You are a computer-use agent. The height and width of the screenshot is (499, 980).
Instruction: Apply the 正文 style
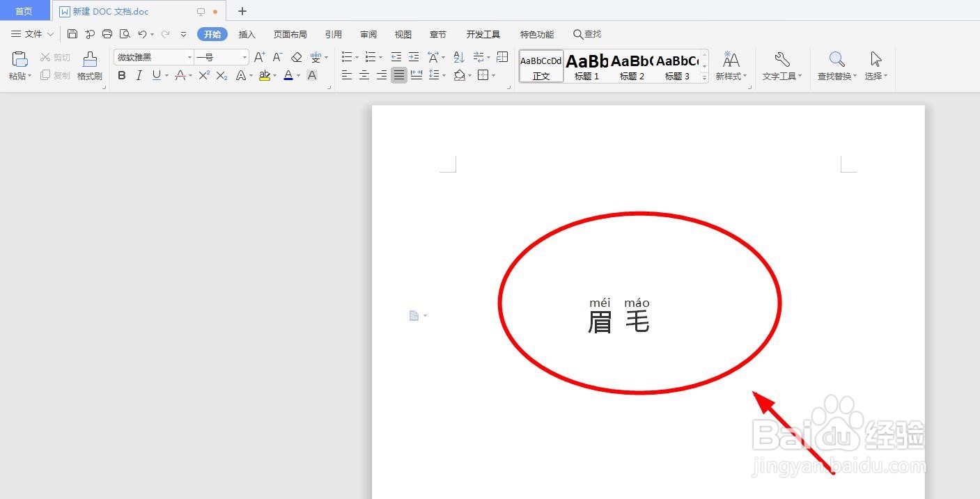click(x=541, y=66)
